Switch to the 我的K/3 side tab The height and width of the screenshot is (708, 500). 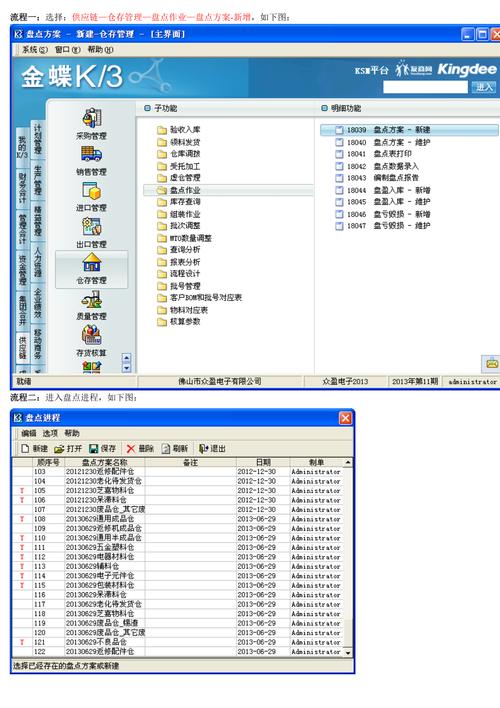pos(23,147)
